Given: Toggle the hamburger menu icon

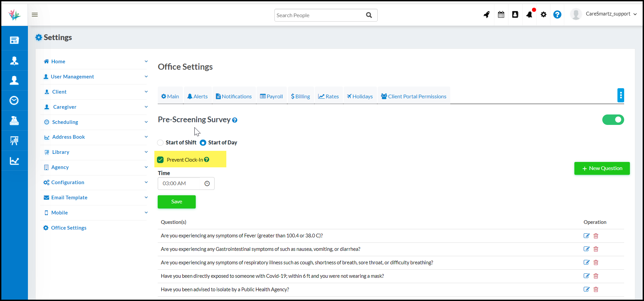Looking at the screenshot, I should [x=35, y=14].
